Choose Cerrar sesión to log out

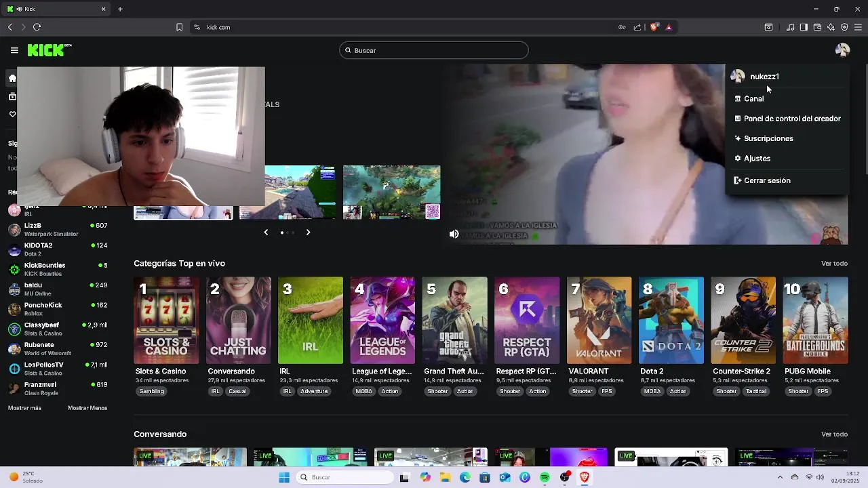pyautogui.click(x=762, y=181)
